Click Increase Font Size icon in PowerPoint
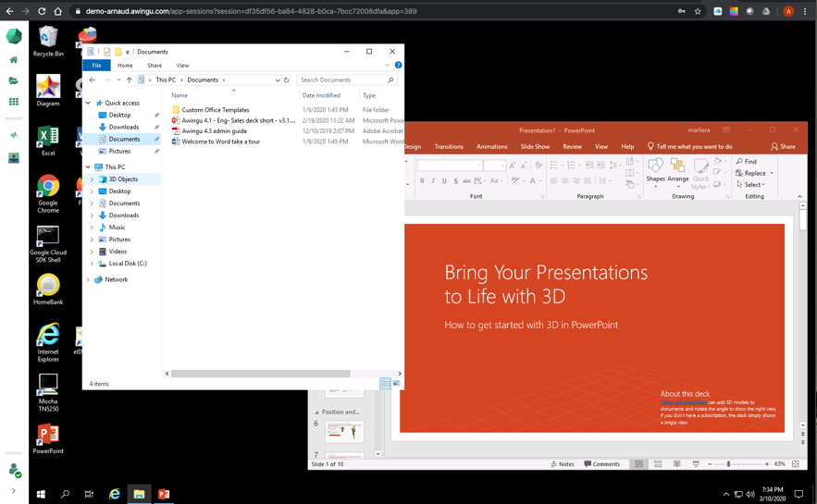 (x=513, y=165)
